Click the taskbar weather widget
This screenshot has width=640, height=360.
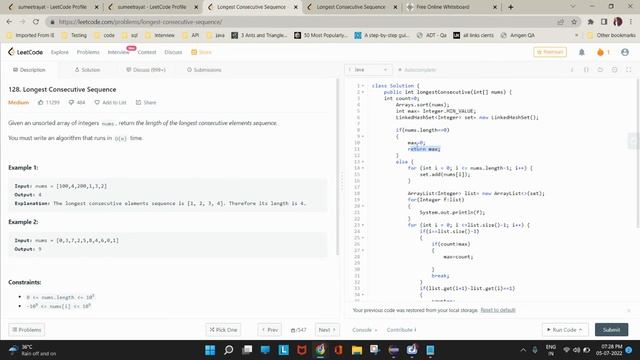pos(33,350)
